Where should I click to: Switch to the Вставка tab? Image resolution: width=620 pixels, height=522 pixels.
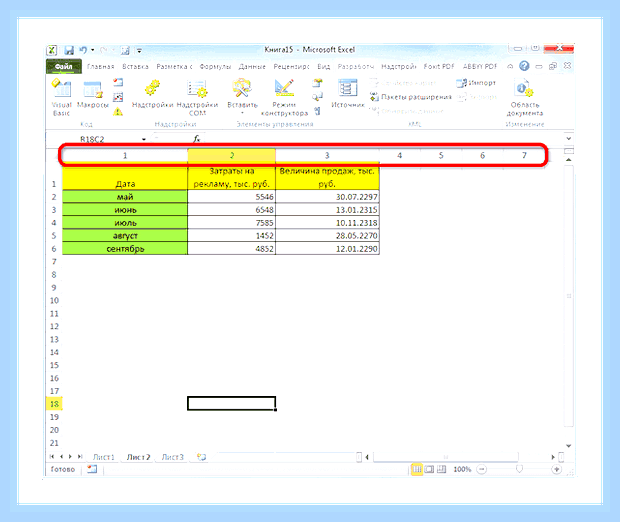[x=135, y=66]
